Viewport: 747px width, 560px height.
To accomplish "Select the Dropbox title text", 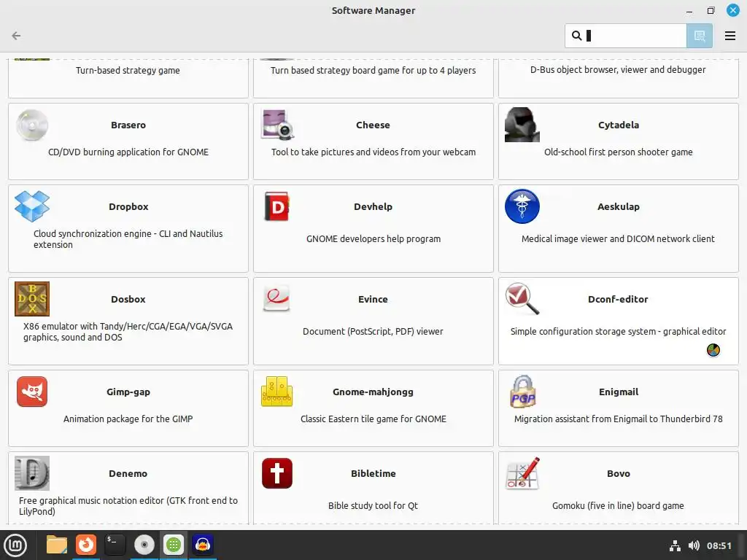I will tap(128, 206).
